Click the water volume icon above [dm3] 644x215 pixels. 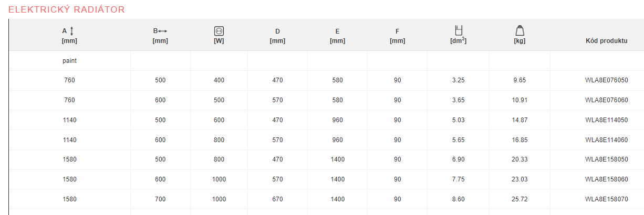458,30
